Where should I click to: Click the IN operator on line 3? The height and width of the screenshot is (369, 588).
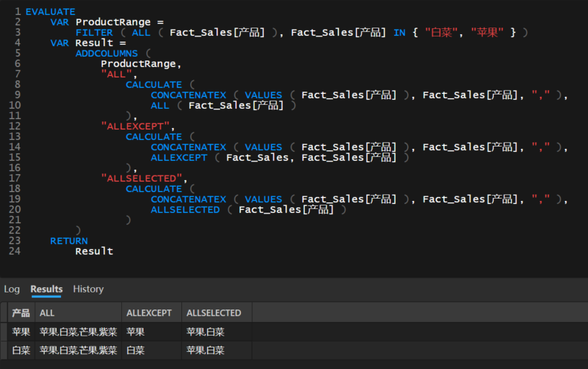click(x=399, y=33)
